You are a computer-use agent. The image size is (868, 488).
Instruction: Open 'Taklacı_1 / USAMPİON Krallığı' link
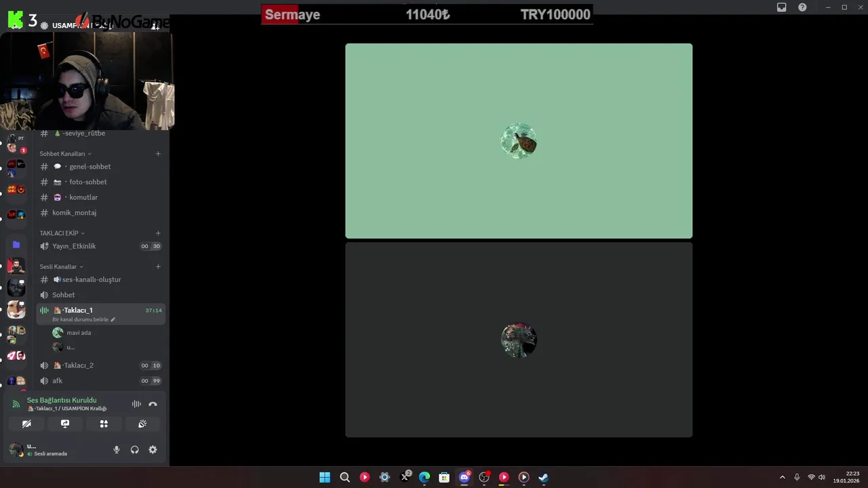click(67, 409)
